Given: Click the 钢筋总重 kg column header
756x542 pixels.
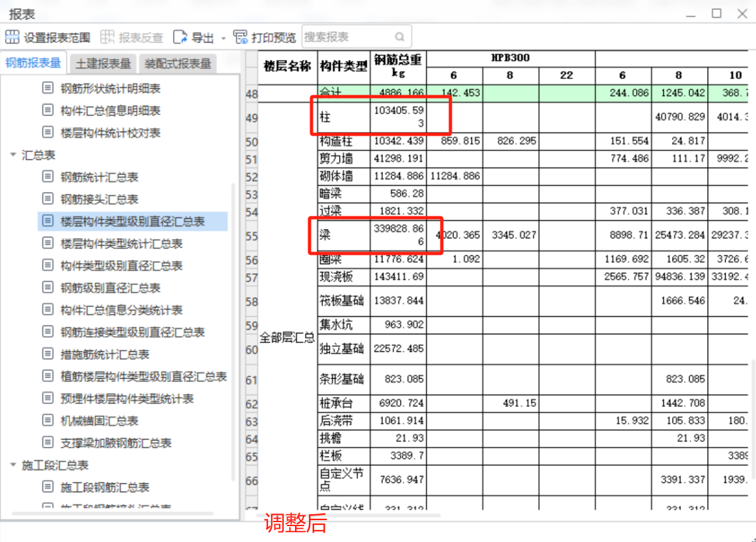Looking at the screenshot, I should pyautogui.click(x=398, y=67).
